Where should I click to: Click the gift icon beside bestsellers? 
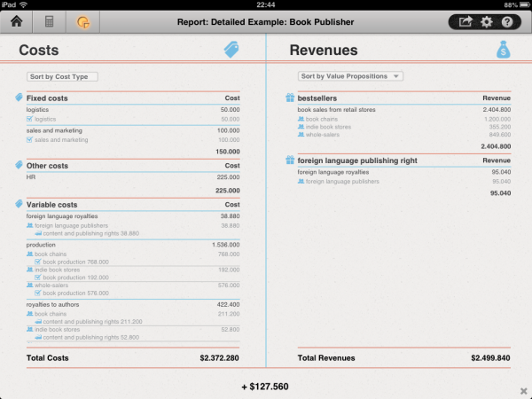tap(290, 98)
